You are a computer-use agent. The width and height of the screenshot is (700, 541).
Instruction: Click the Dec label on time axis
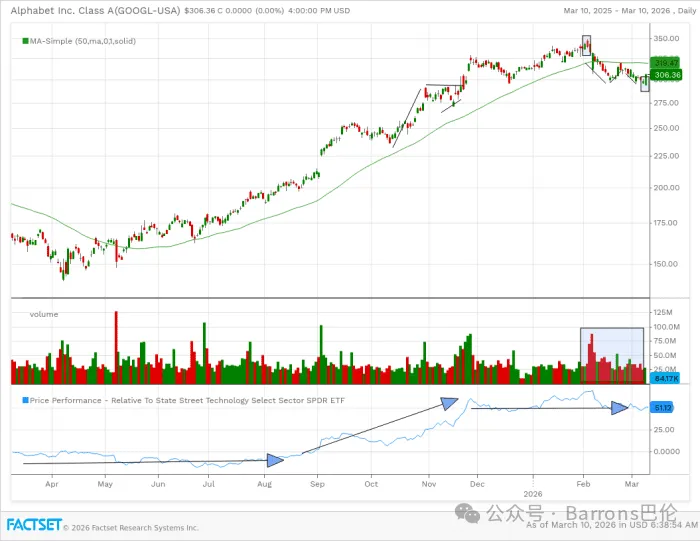[477, 484]
